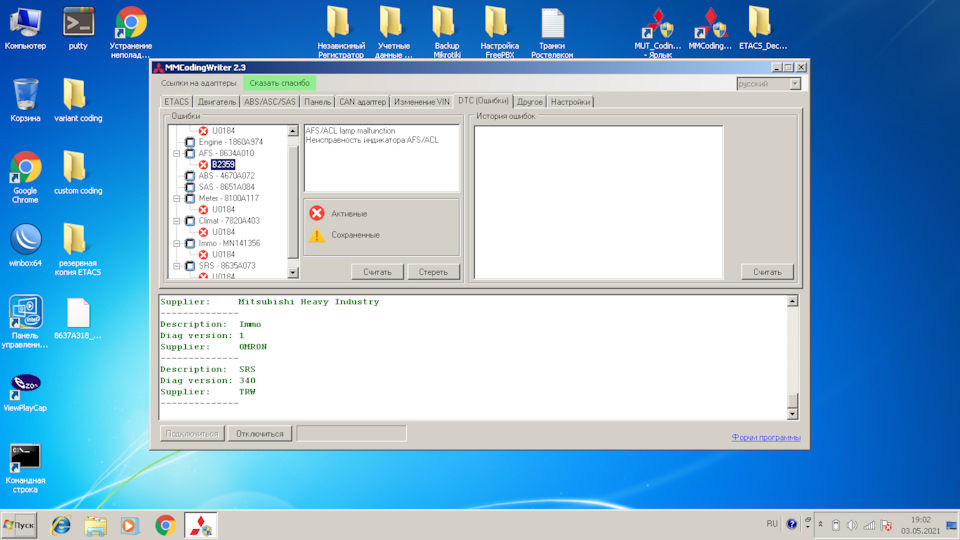This screenshot has height=540, width=960.
Task: Open the русский language dropdown
Action: click(795, 83)
